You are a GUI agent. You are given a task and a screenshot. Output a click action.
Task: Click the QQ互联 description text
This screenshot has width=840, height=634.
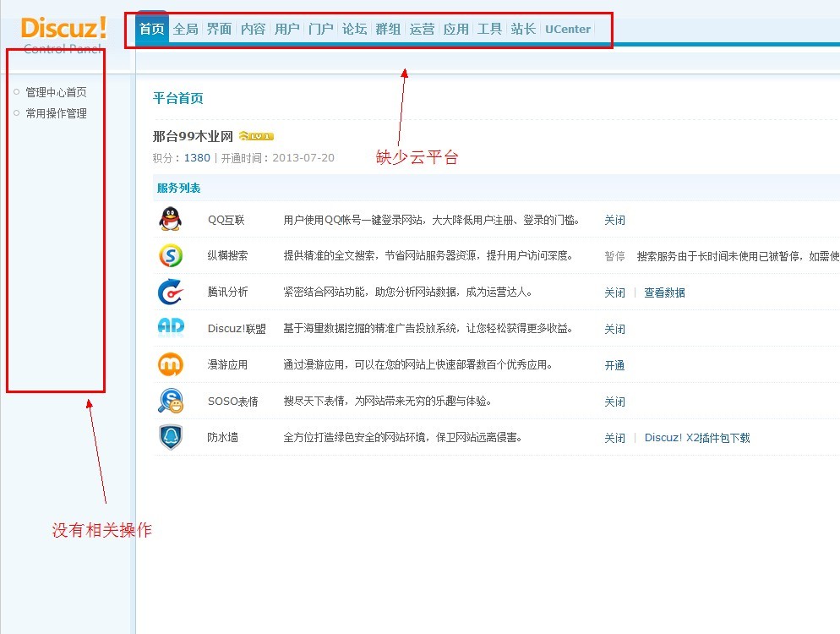431,220
